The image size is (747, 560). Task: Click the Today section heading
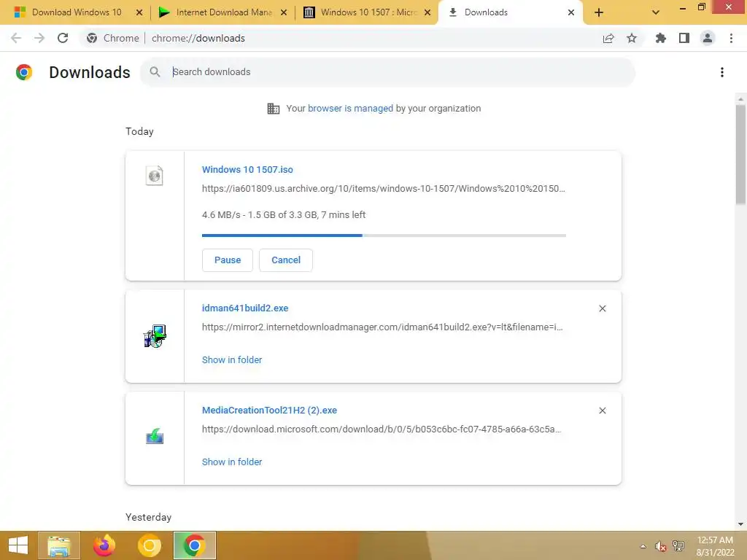pos(139,131)
